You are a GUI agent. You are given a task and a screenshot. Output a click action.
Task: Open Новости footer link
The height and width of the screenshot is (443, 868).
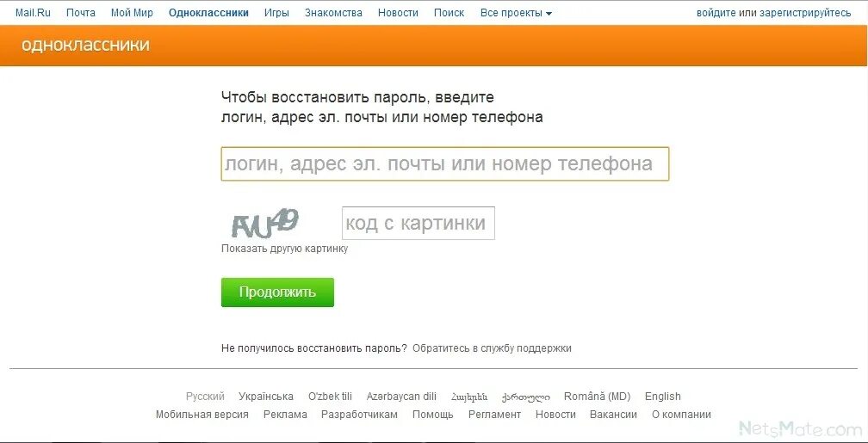tap(555, 415)
